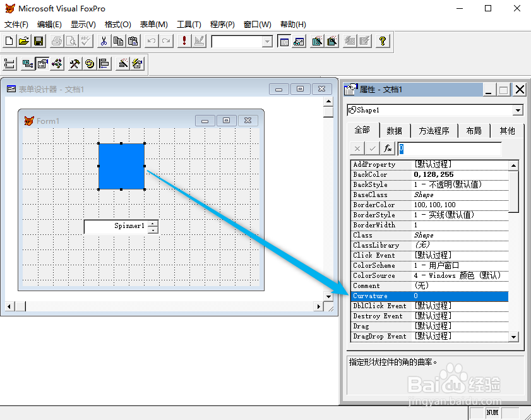Select the blue Shape1 rectangle on Form1
This screenshot has height=420, width=531.
[x=122, y=166]
